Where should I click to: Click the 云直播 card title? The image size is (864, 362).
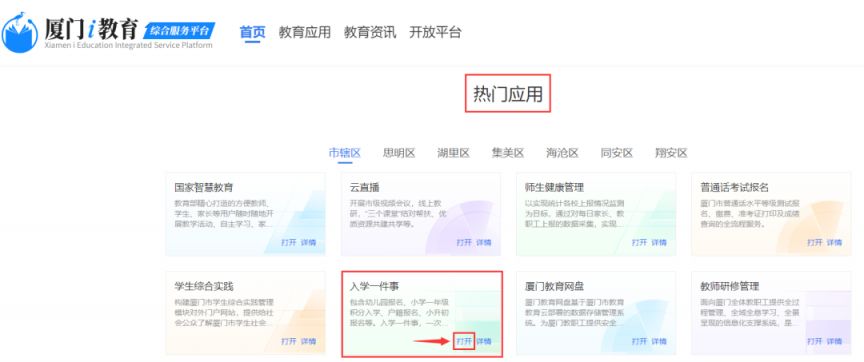[365, 187]
